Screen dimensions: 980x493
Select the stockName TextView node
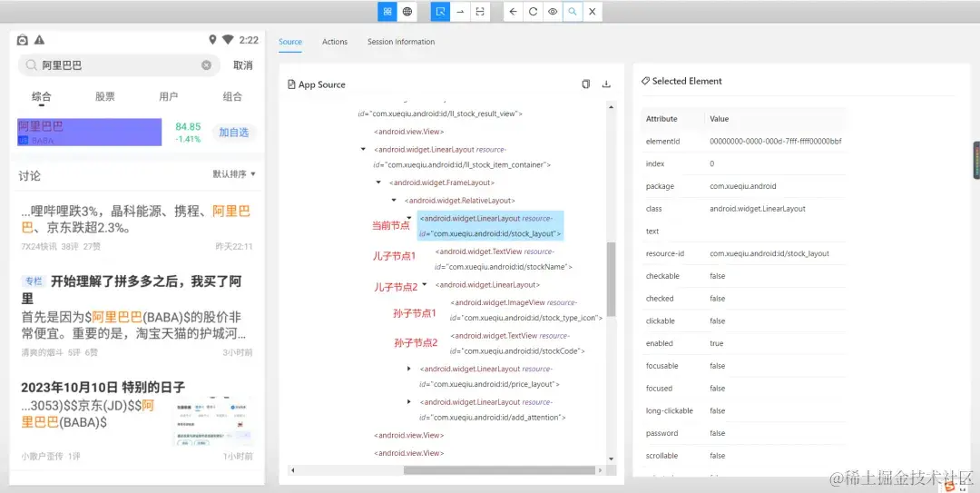[x=504, y=259]
